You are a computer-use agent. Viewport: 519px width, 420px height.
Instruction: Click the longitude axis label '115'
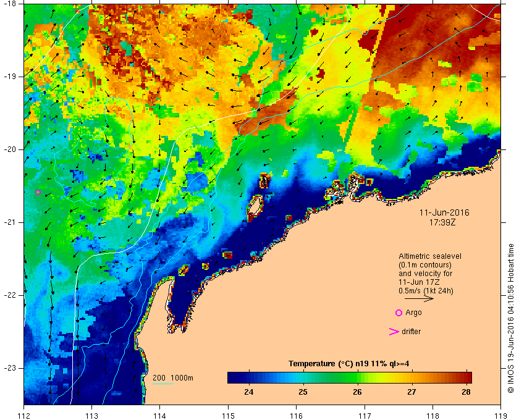(x=228, y=416)
